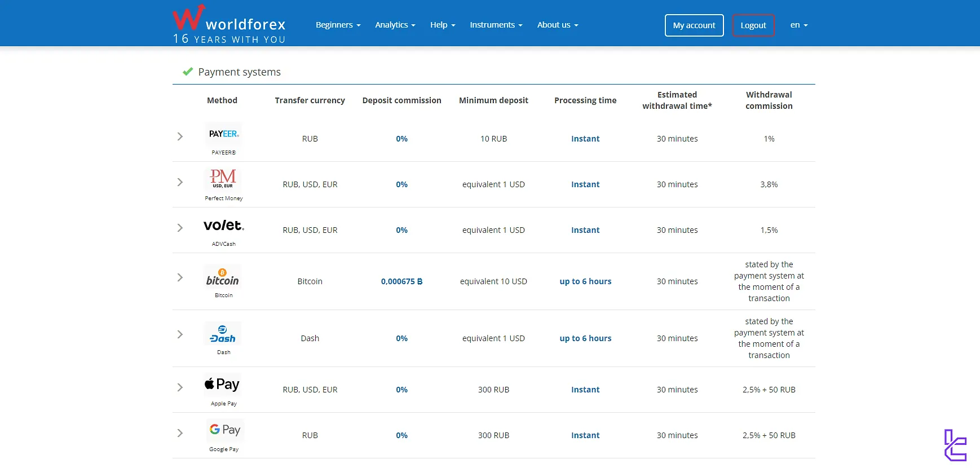
Task: Open the en language dropdown
Action: click(799, 25)
